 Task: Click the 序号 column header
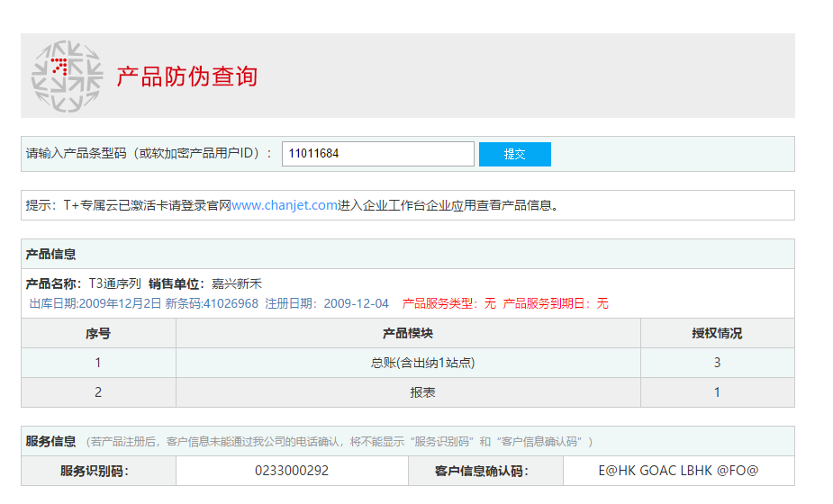tap(98, 333)
